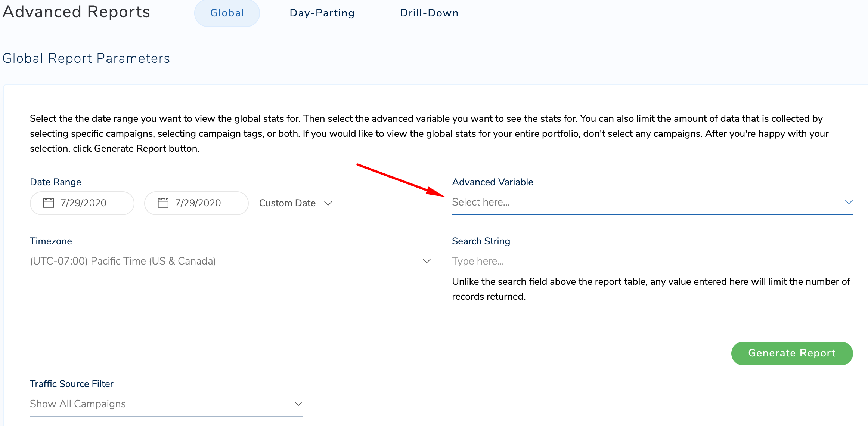Open the Custom Date dropdown
868x426 pixels.
[x=295, y=203]
